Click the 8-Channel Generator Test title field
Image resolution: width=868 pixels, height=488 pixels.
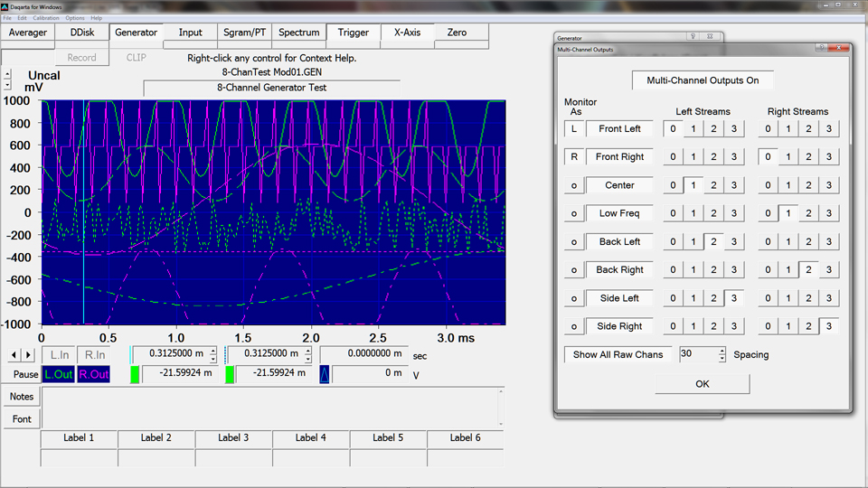[271, 88]
